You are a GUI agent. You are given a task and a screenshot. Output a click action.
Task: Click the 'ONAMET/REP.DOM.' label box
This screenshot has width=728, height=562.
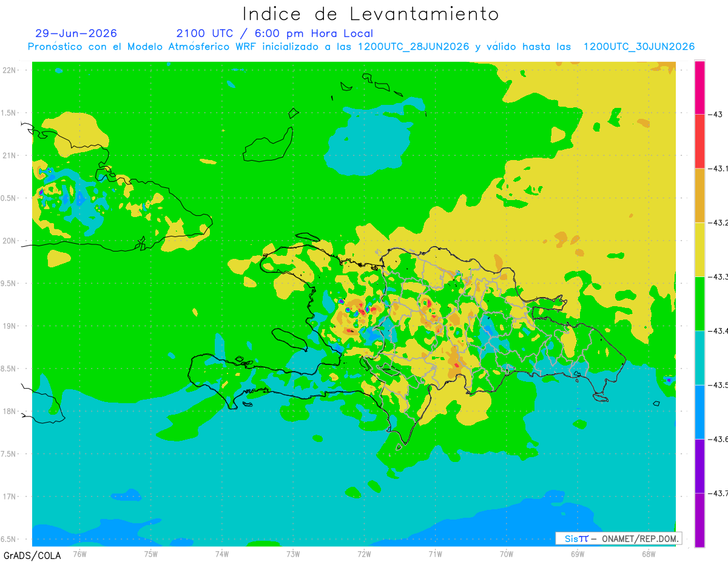pyautogui.click(x=619, y=538)
